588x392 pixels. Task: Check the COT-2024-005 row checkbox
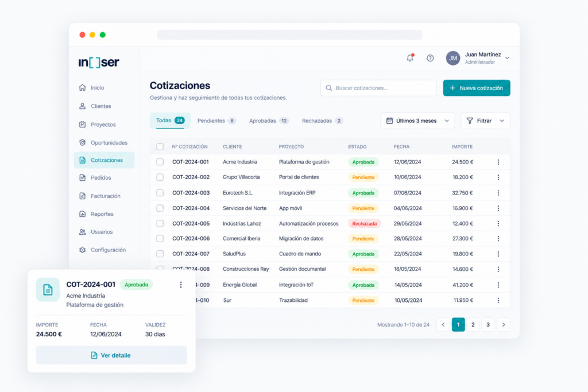[x=160, y=223]
